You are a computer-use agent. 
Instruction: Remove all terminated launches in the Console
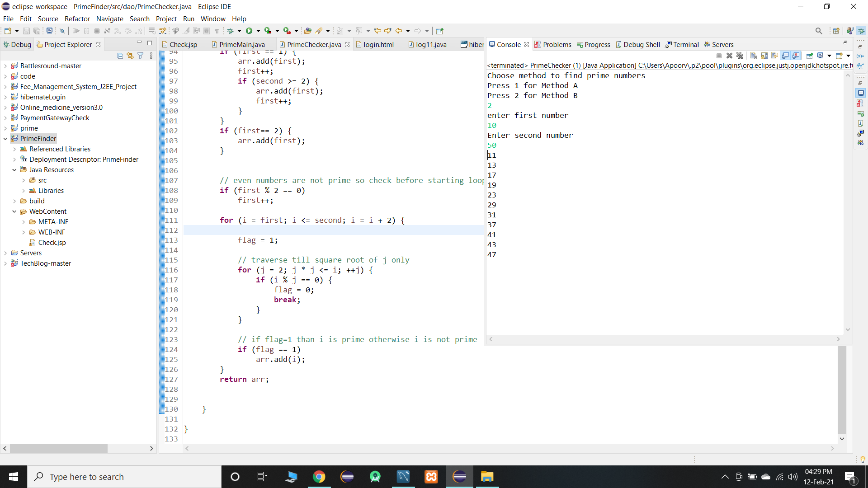(740, 56)
